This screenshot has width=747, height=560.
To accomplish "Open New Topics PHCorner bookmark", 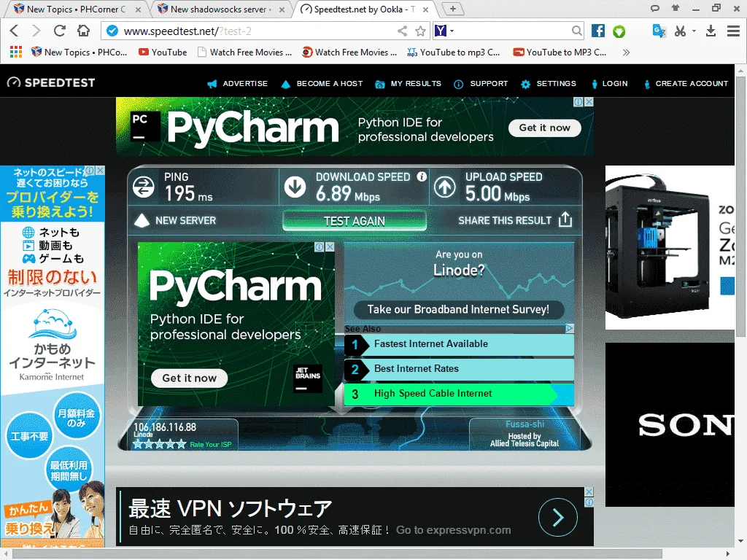I will pyautogui.click(x=79, y=52).
